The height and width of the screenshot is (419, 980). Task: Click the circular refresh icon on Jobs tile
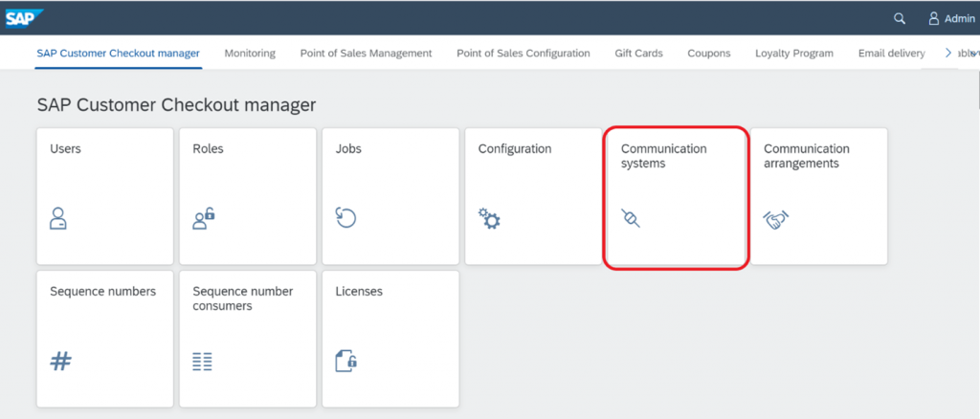click(x=345, y=218)
